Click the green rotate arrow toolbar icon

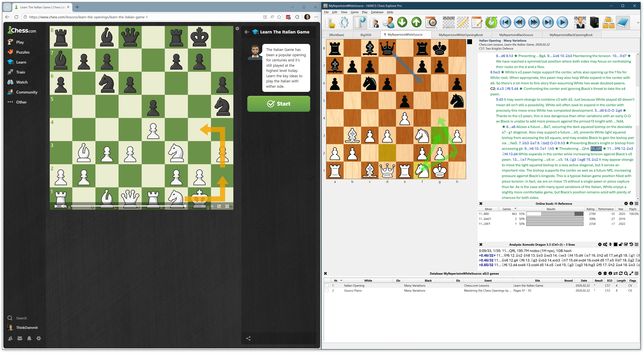491,22
